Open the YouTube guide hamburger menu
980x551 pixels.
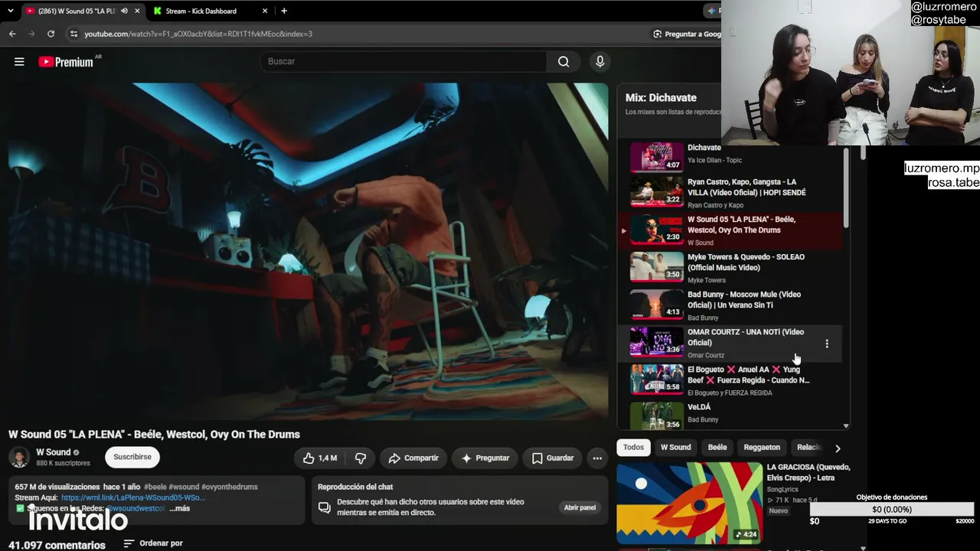19,62
